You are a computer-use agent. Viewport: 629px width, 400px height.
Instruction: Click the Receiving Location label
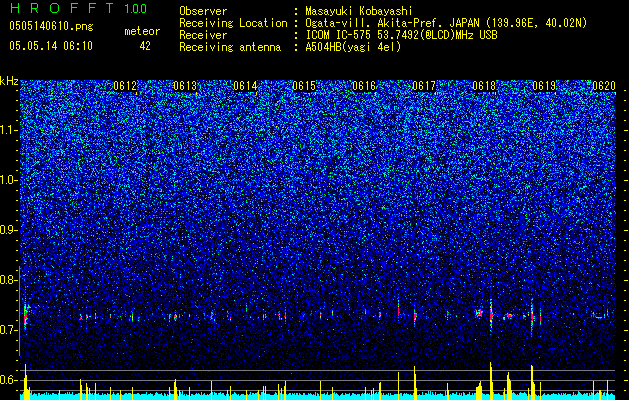point(233,23)
